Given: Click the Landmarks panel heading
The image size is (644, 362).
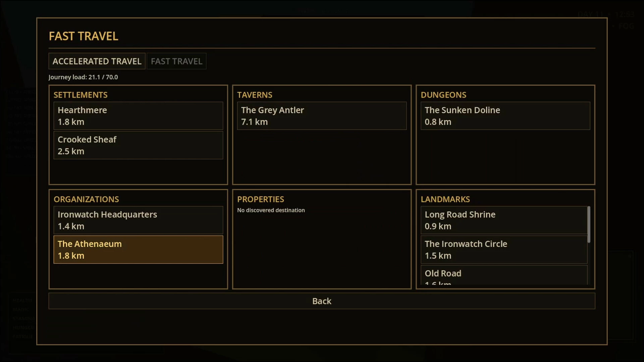Looking at the screenshot, I should (x=445, y=199).
